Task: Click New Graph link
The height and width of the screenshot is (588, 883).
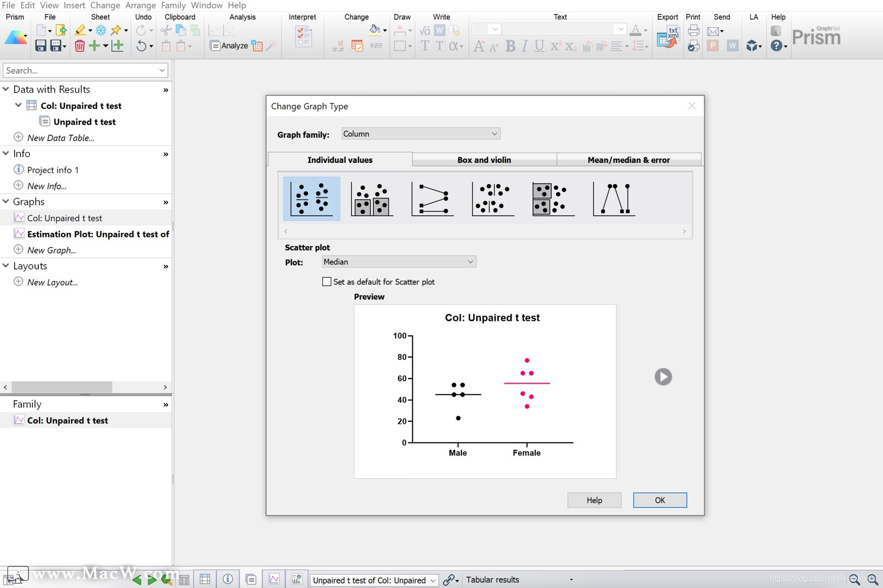Action: (51, 250)
